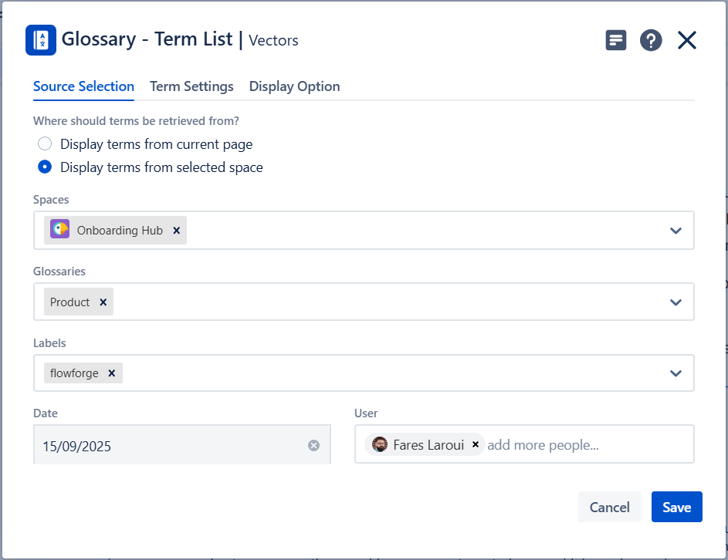728x560 pixels.
Task: Expand the Glossaries dropdown
Action: [x=676, y=302]
